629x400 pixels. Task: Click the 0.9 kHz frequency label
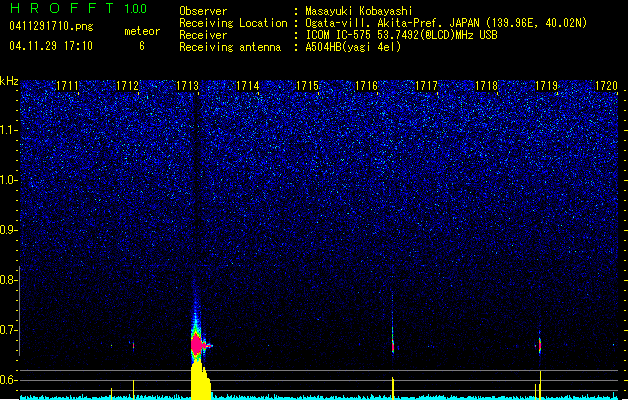click(9, 230)
